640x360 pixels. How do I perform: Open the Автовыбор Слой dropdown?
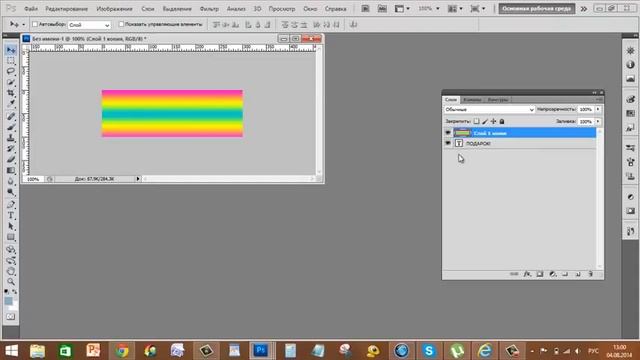point(89,25)
